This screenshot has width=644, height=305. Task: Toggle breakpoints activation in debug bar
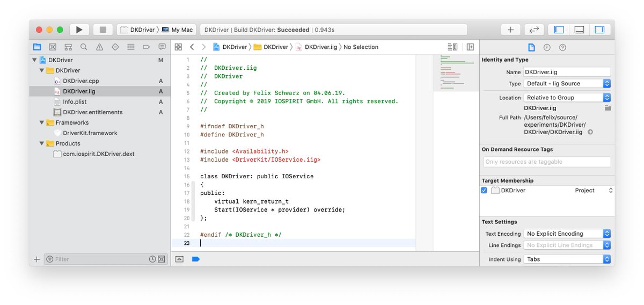click(195, 259)
